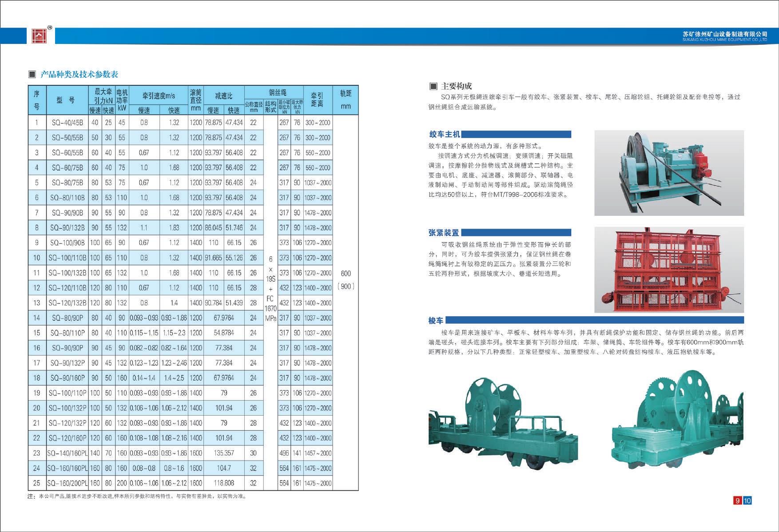Select the heading 主要构成

tap(457, 86)
